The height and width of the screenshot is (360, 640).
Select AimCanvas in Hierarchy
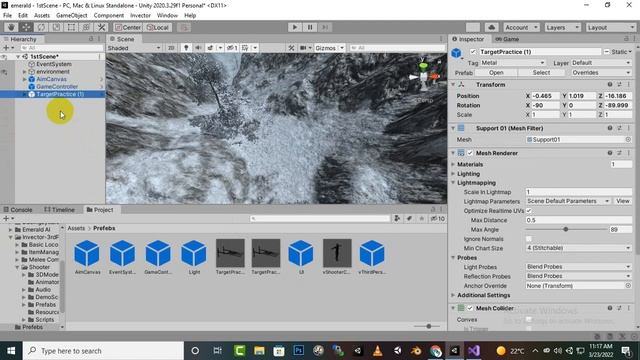tap(51, 79)
